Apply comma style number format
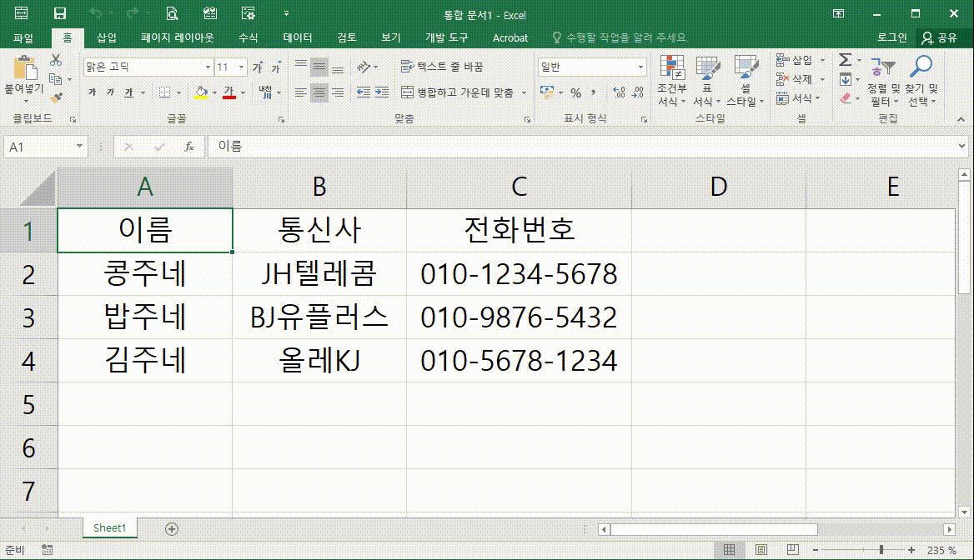This screenshot has height=560, width=974. tap(594, 92)
